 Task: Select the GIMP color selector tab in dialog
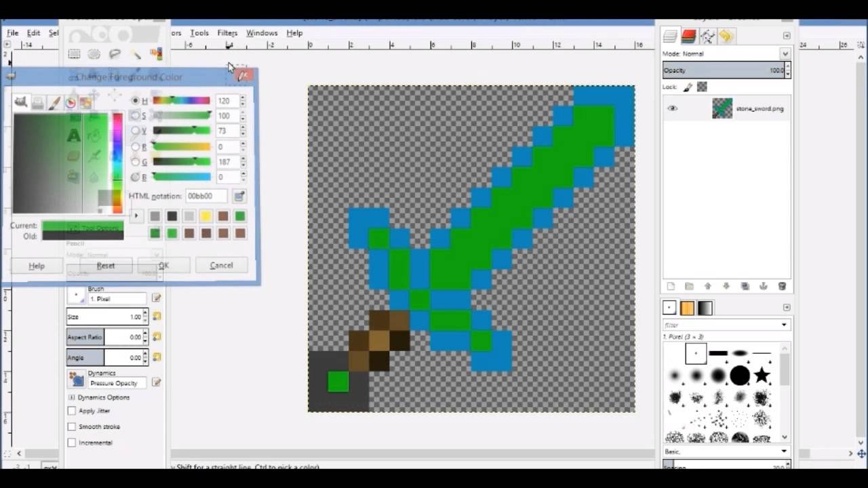pos(21,102)
